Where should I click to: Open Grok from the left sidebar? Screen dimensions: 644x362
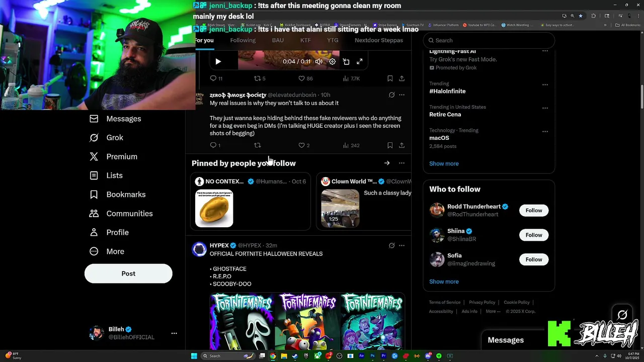pyautogui.click(x=106, y=138)
